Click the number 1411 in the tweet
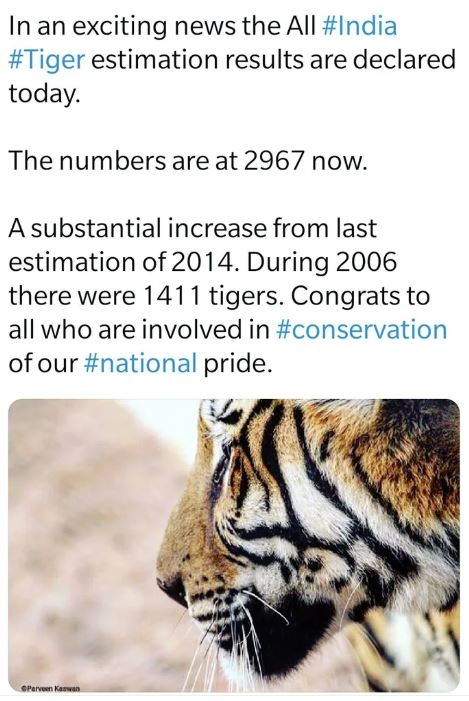The image size is (469, 701). coord(172,296)
